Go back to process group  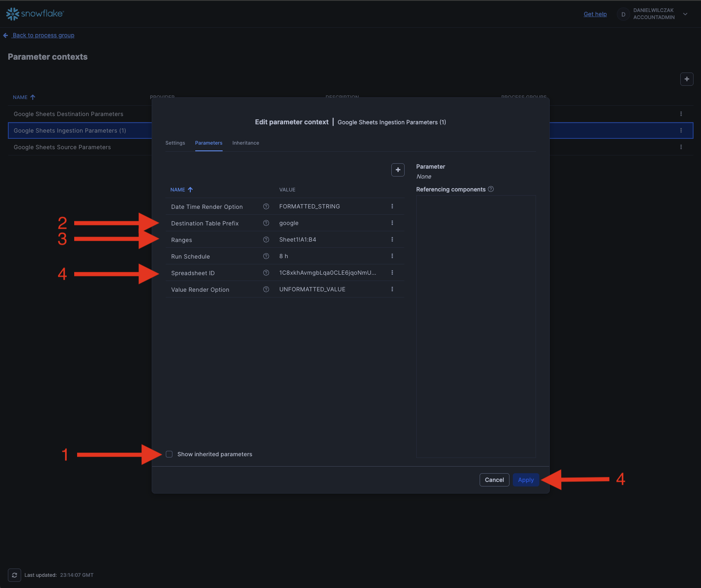coord(43,35)
